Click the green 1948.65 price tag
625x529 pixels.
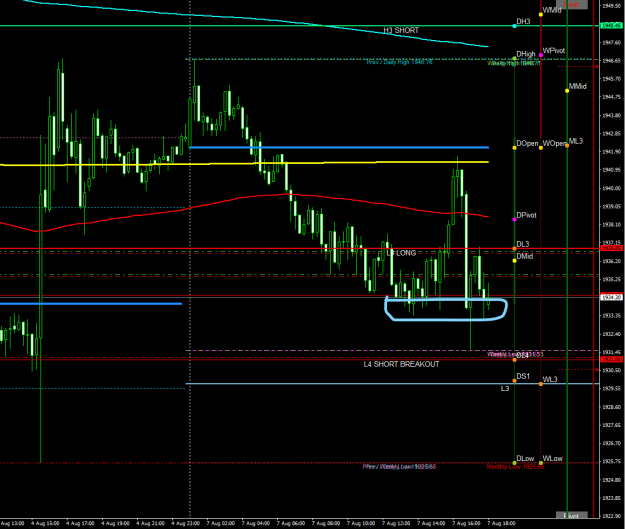tap(611, 26)
